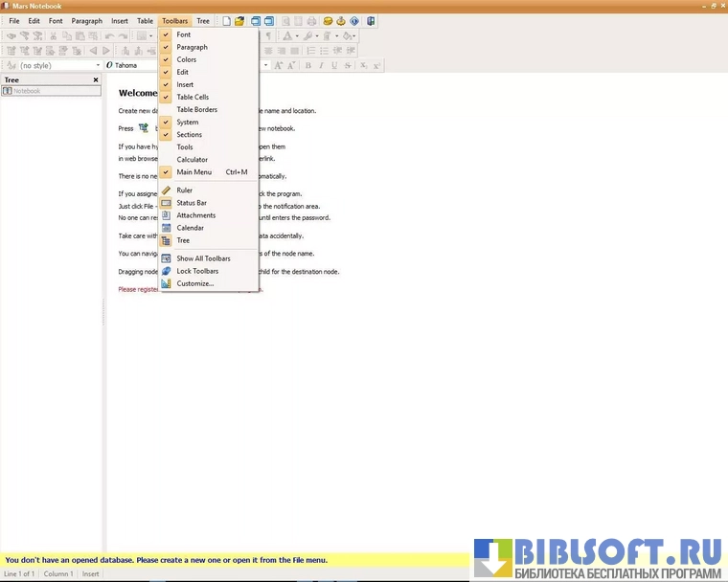The height and width of the screenshot is (582, 728).
Task: Close the Tree panel
Action: (96, 79)
